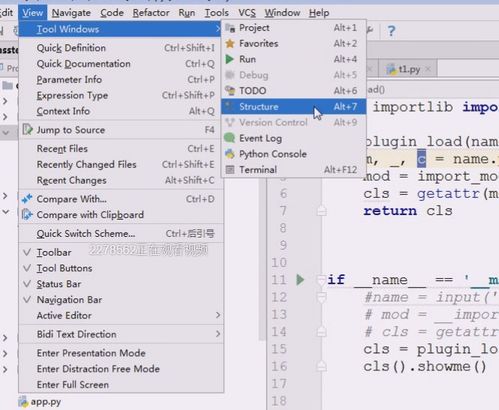499x410 pixels.
Task: Choose Enter Presentation Mode
Action: 121,353
